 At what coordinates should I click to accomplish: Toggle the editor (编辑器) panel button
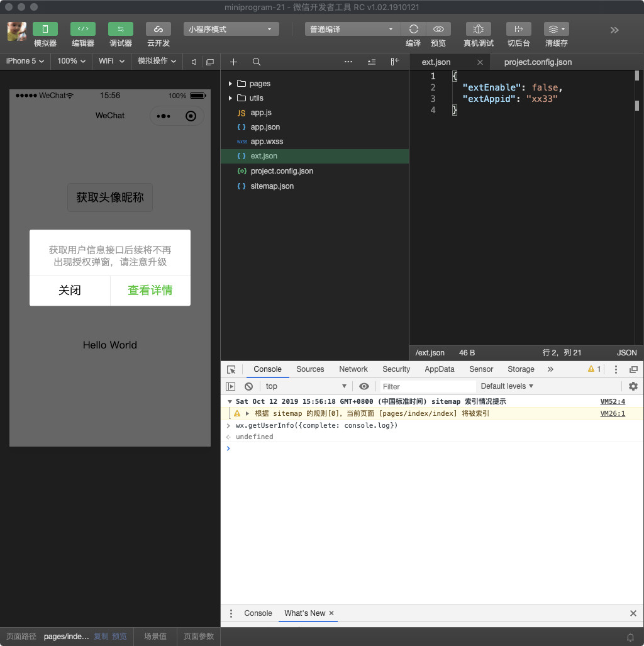click(83, 30)
